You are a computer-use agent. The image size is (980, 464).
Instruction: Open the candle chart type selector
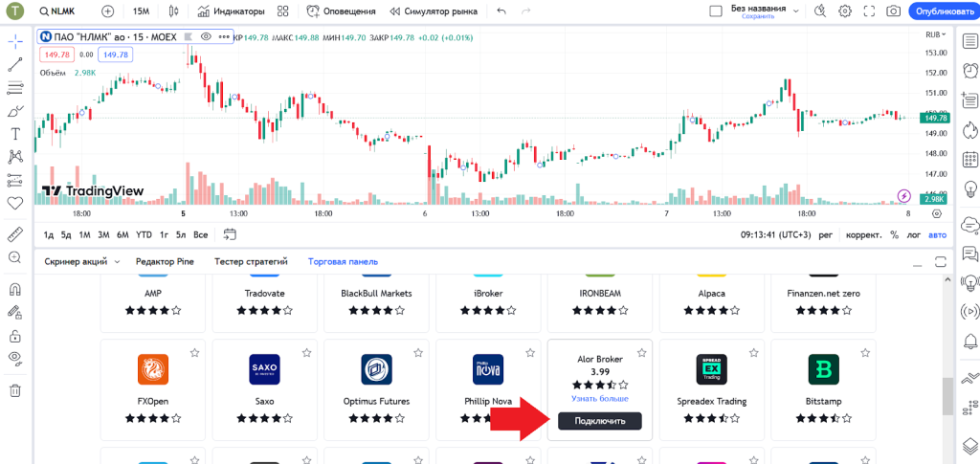(173, 11)
